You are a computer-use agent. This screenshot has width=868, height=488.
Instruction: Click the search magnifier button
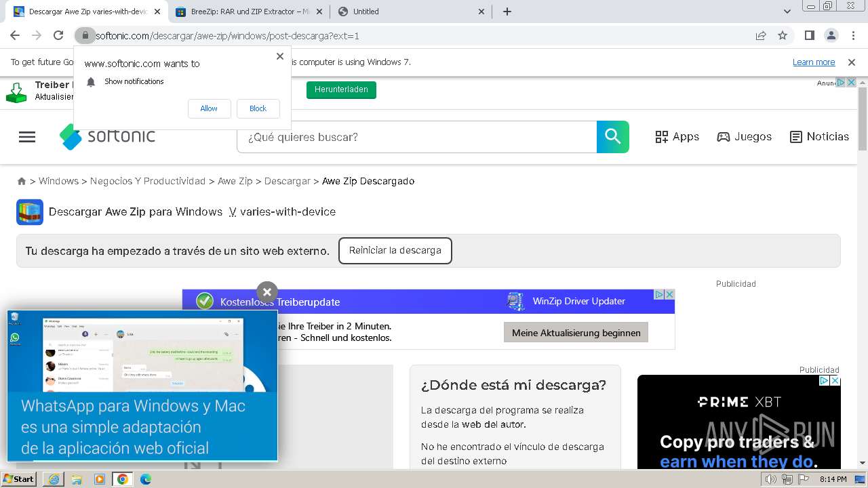[613, 137]
